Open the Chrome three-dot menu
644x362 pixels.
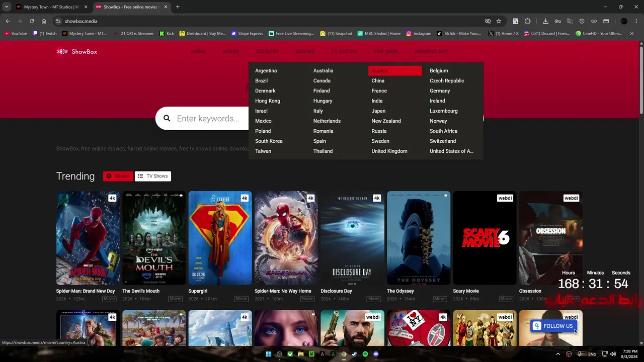click(x=636, y=21)
